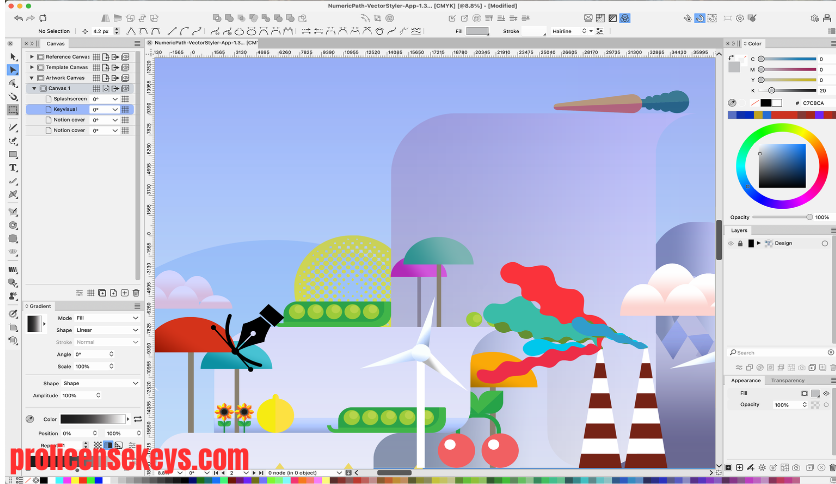Click the Redo arrow in top toolbar
The width and height of the screenshot is (836, 484).
click(x=30, y=18)
